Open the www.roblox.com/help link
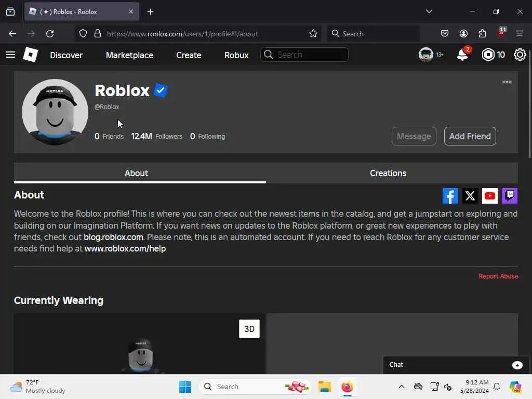Image resolution: width=532 pixels, height=399 pixels. [x=125, y=248]
